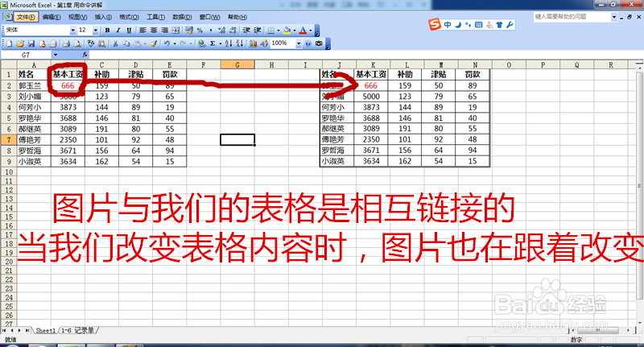Increase indent of cell
Viewport: 644px width, 347px height.
tap(257, 30)
